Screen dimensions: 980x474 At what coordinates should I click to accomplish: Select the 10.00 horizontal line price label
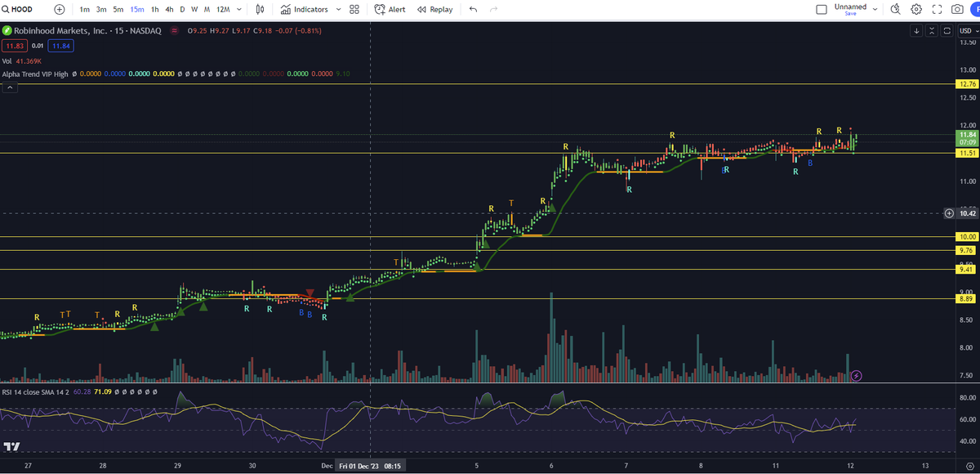968,237
